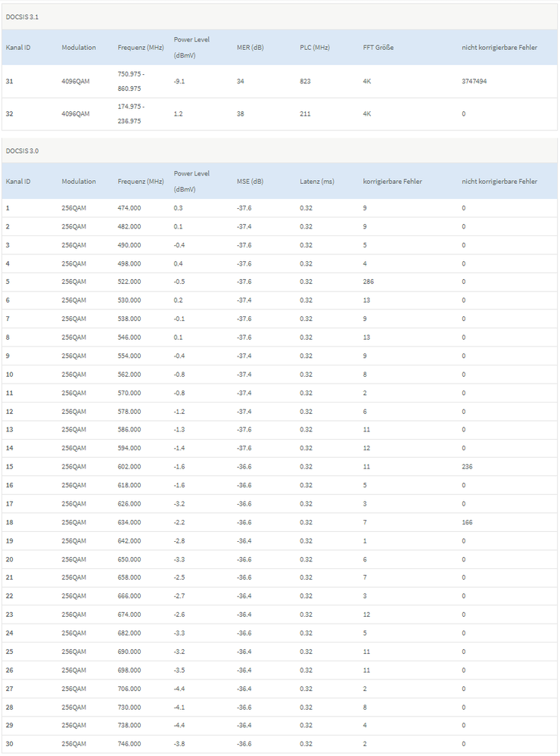Click frequency 730.000 cell

tap(129, 708)
